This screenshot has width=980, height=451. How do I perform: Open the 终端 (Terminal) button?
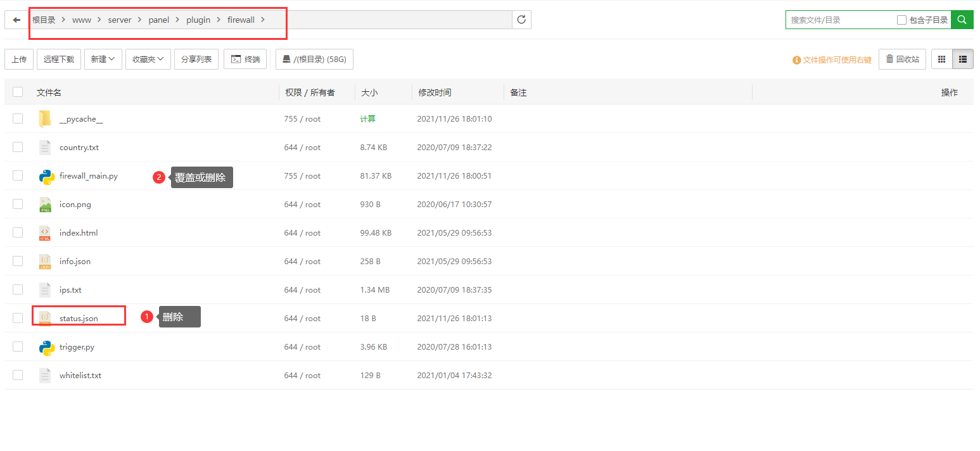click(x=245, y=59)
